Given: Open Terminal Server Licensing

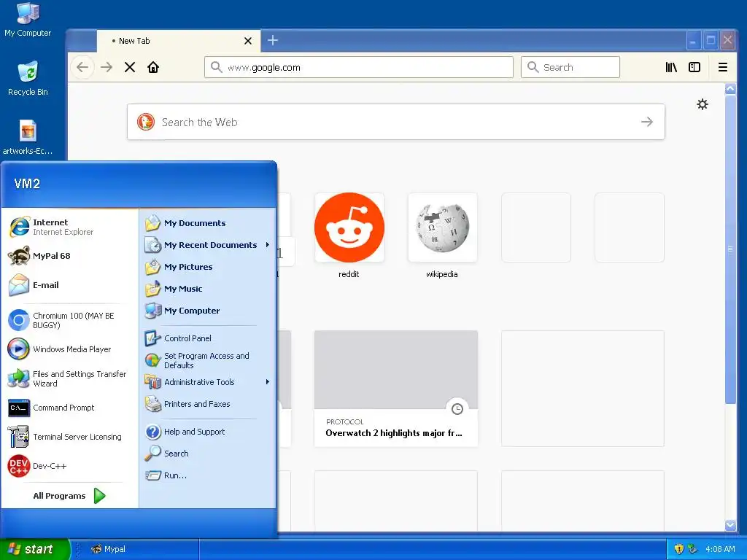Looking at the screenshot, I should (x=69, y=437).
